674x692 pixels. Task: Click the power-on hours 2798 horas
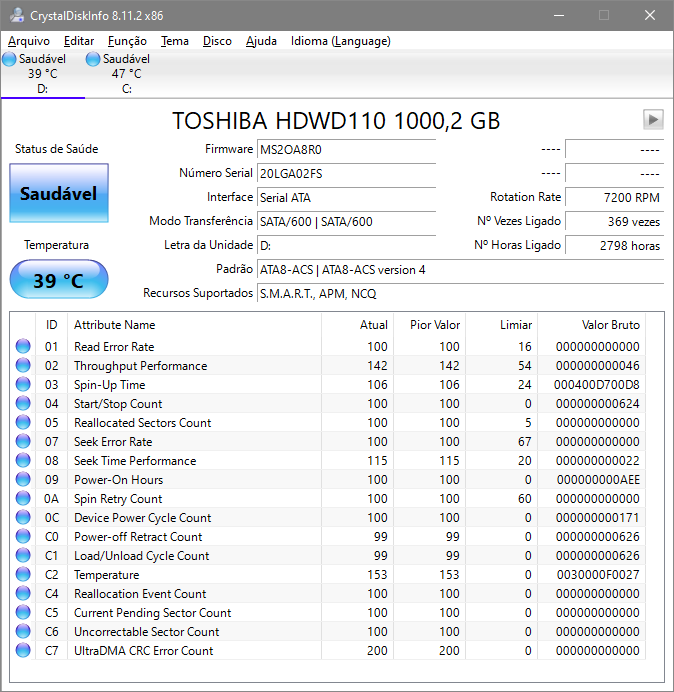[x=614, y=245]
